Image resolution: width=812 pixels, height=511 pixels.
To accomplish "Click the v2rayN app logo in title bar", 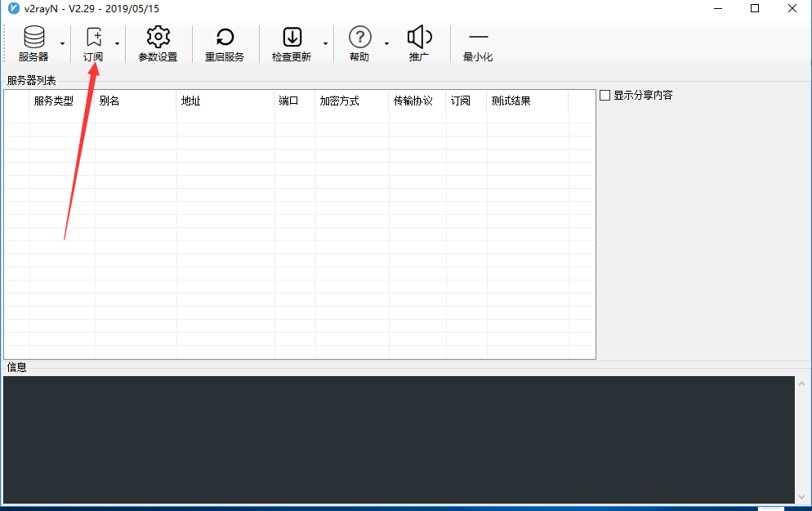I will point(13,8).
